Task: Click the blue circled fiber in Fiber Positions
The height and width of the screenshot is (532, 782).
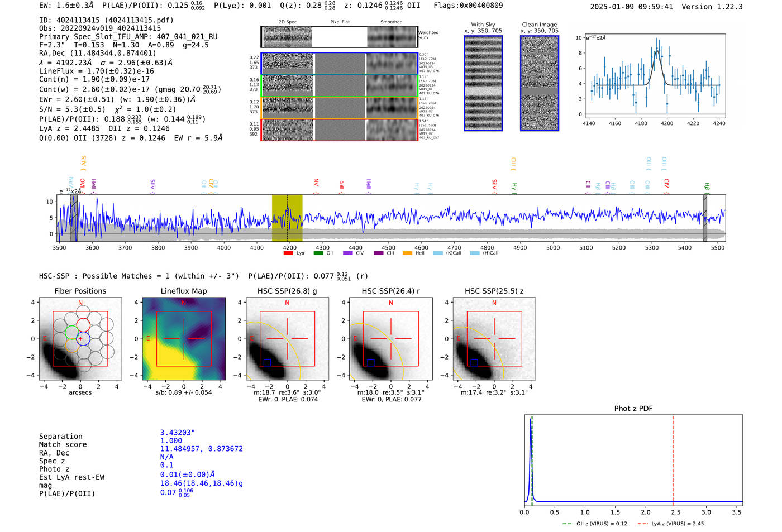Action: coord(83,339)
